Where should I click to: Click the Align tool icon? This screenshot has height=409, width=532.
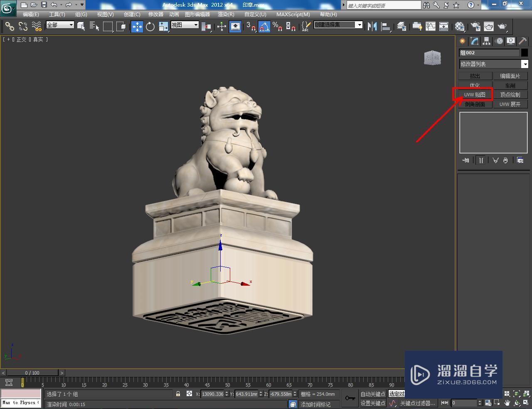click(386, 27)
